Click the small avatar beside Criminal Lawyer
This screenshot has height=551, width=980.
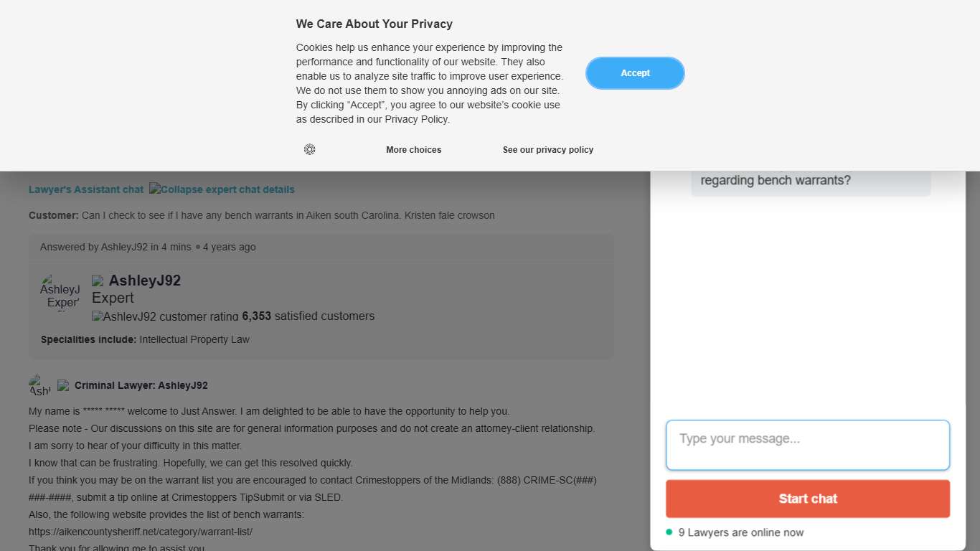(x=39, y=385)
